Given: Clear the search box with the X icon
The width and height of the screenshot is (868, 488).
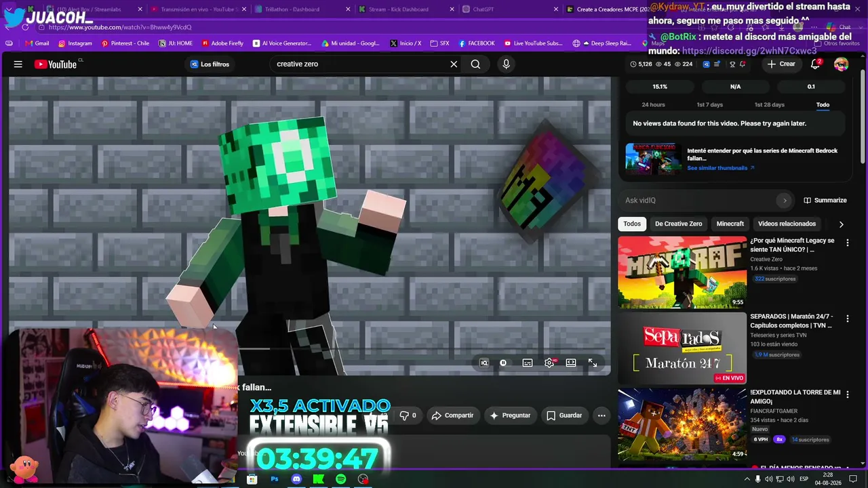Looking at the screenshot, I should point(454,64).
